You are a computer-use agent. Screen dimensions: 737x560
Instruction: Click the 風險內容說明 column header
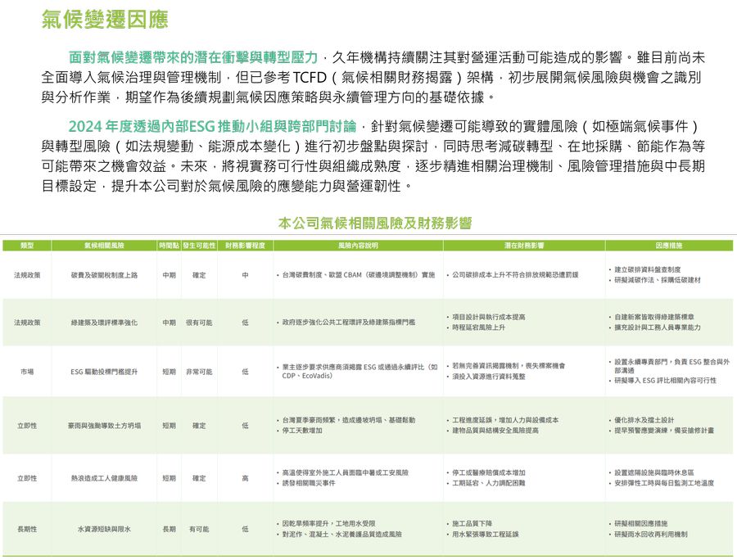[x=358, y=246]
